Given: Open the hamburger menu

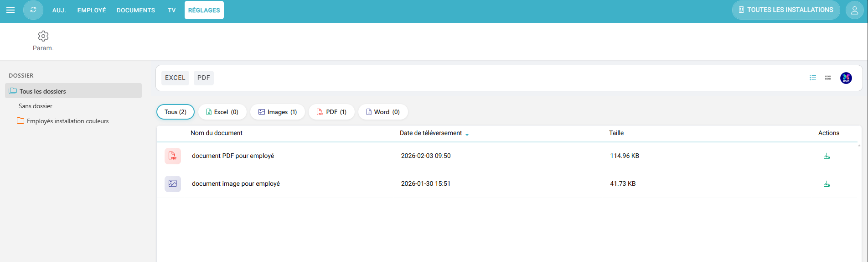Looking at the screenshot, I should (10, 10).
